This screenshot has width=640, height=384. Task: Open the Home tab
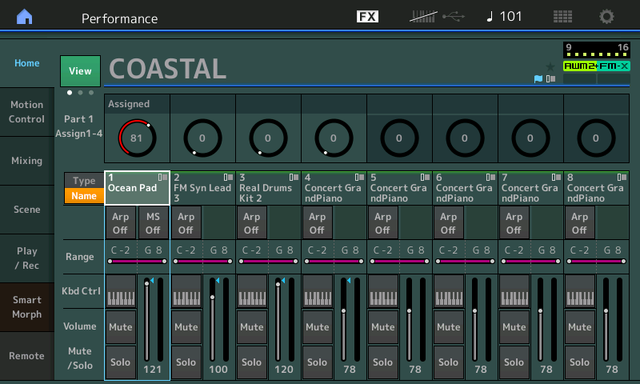click(27, 63)
